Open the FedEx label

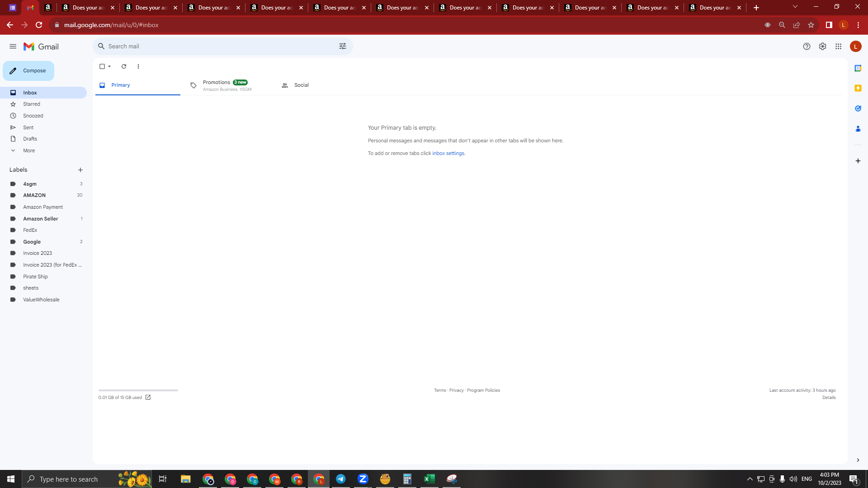[x=43, y=230]
